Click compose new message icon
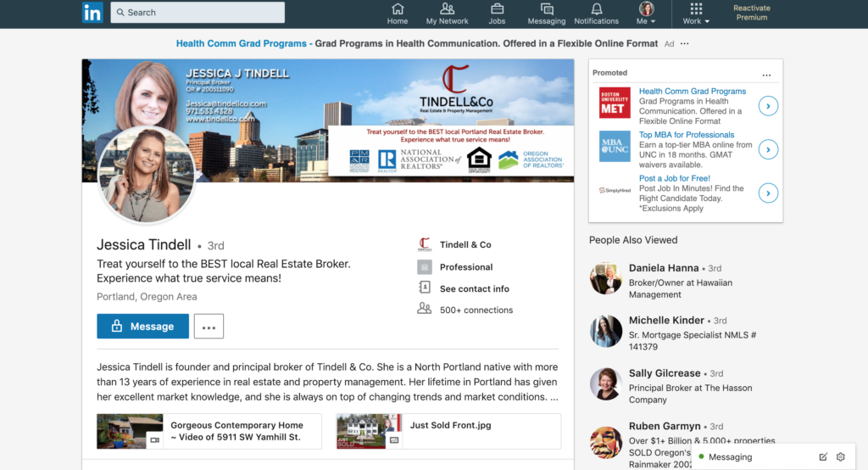Viewport: 868px width, 470px height. (823, 456)
